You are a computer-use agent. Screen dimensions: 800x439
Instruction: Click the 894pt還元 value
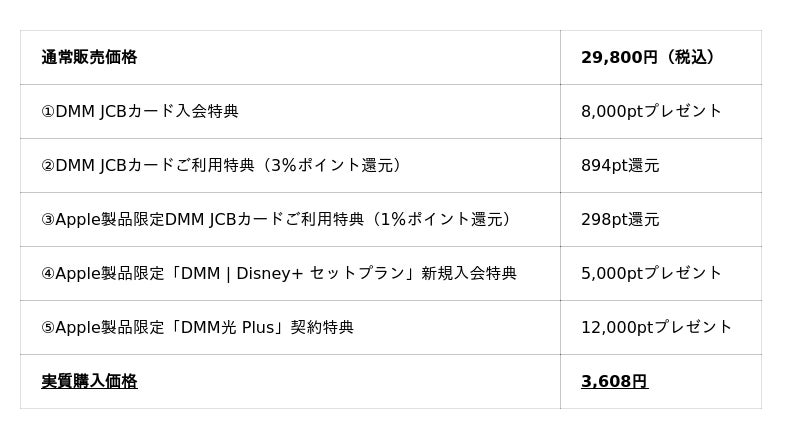620,166
